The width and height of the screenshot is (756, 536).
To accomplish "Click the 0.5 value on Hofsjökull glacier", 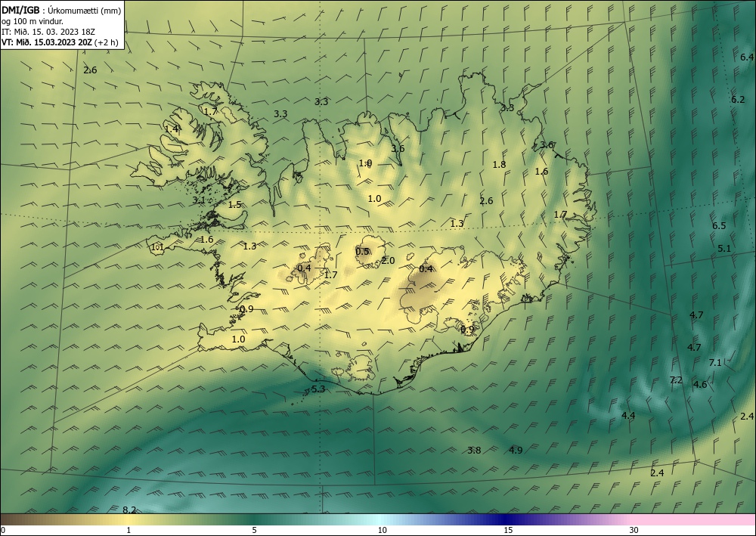I will (362, 252).
